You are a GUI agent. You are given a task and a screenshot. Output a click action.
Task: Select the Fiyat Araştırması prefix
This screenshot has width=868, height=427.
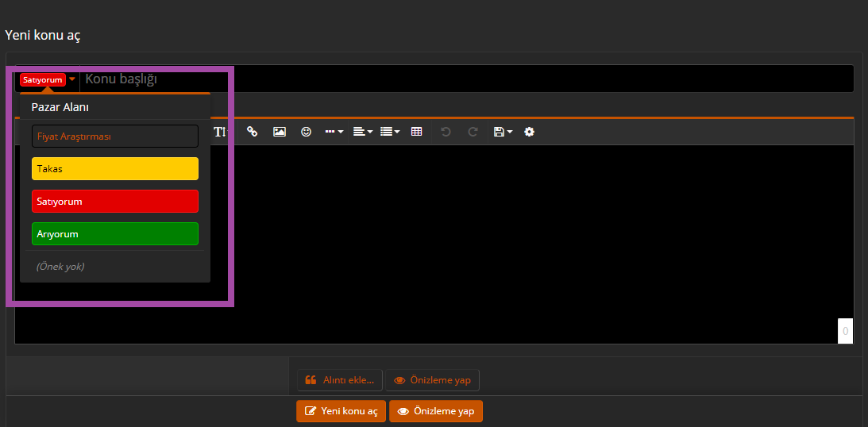pos(115,136)
